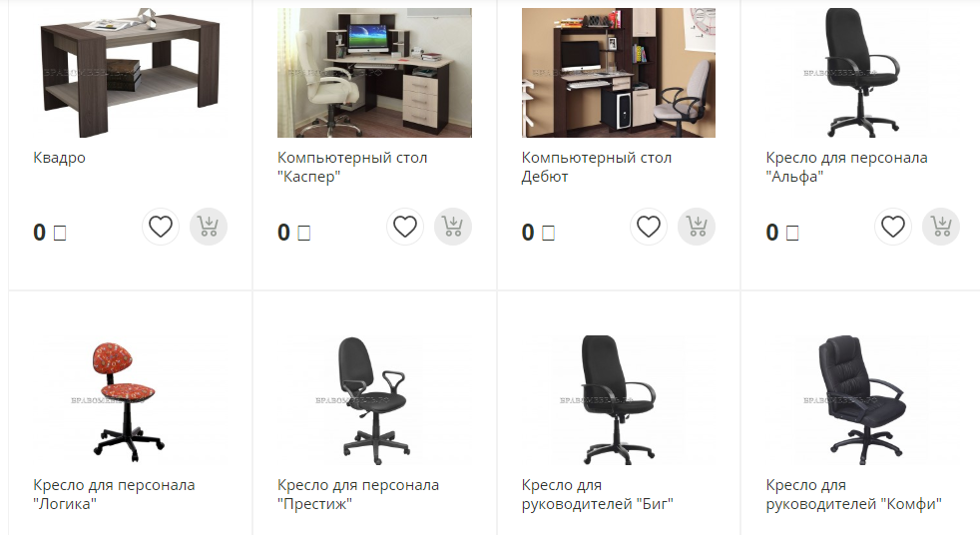Open Компьютерный стол "Каспер" title link

352,167
